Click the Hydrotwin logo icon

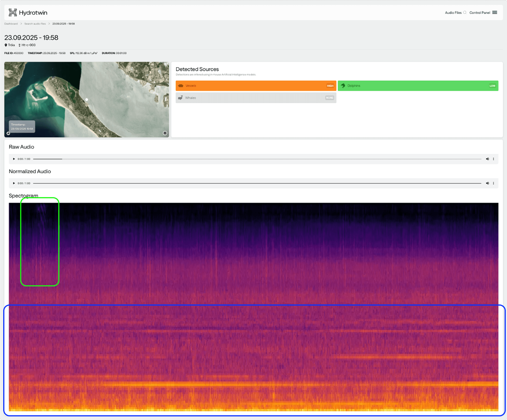(12, 12)
